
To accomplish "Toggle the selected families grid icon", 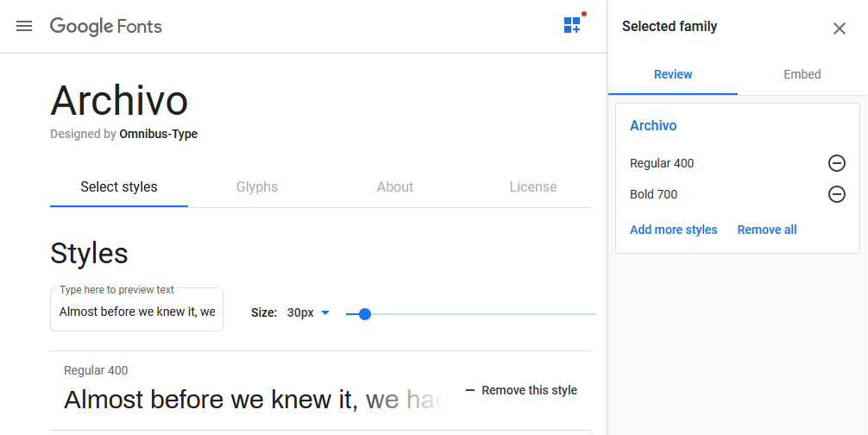I will (x=572, y=25).
